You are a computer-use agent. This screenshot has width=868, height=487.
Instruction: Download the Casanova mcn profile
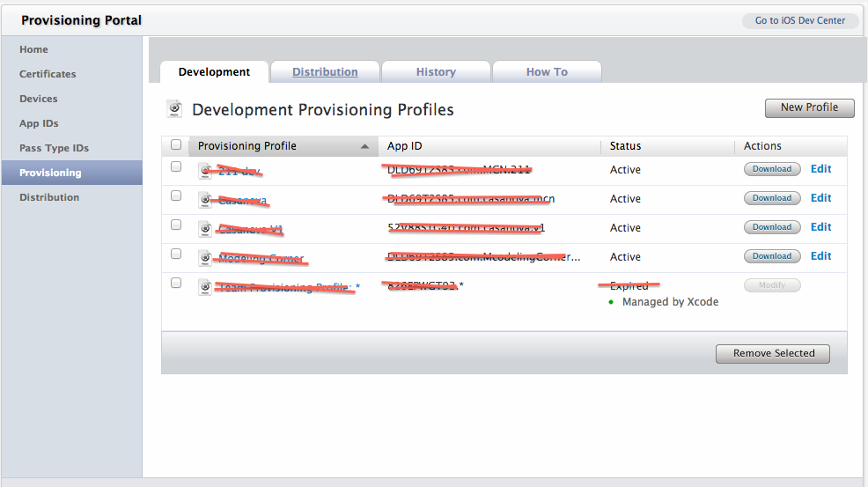[772, 198]
